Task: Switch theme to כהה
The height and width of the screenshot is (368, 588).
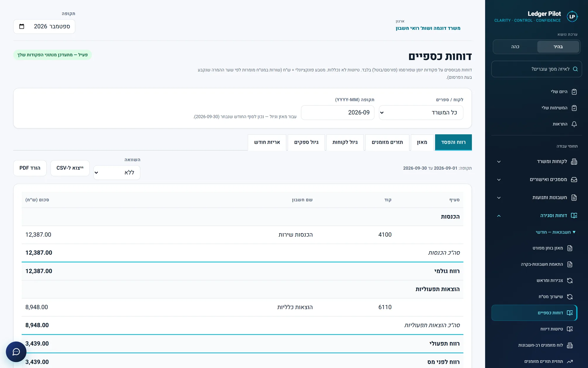Action: (x=515, y=47)
